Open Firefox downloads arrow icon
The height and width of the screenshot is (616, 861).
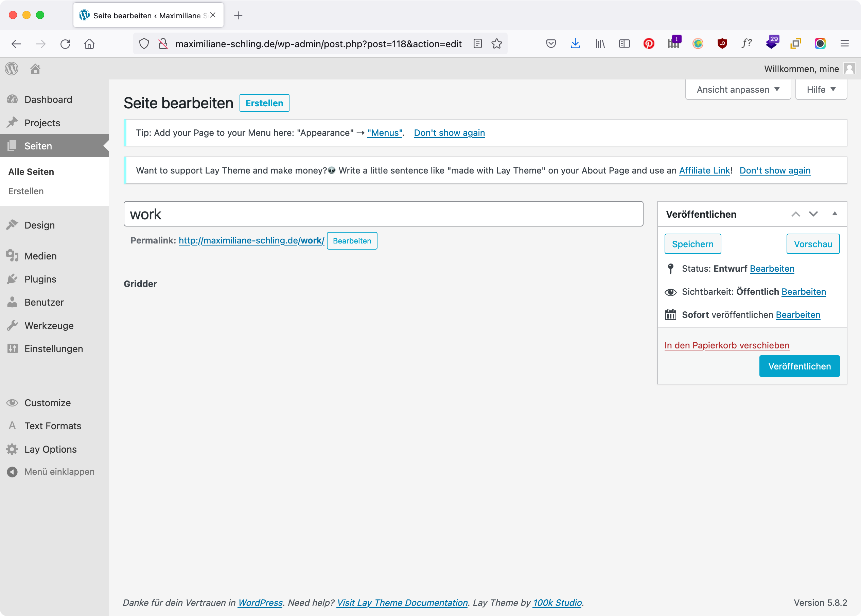click(x=575, y=43)
